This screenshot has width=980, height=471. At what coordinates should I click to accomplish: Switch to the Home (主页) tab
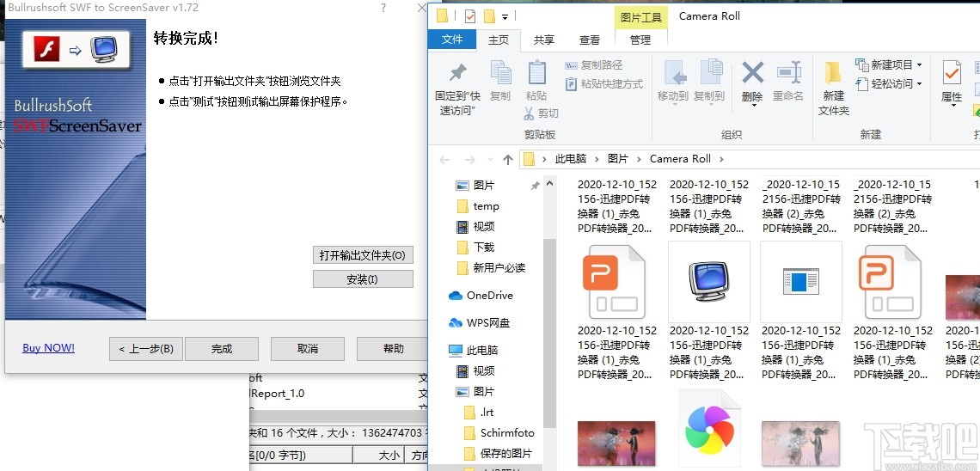tap(498, 40)
